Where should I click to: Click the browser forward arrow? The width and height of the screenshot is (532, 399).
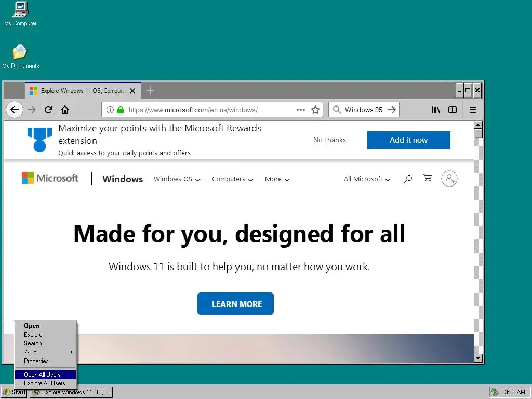(32, 110)
